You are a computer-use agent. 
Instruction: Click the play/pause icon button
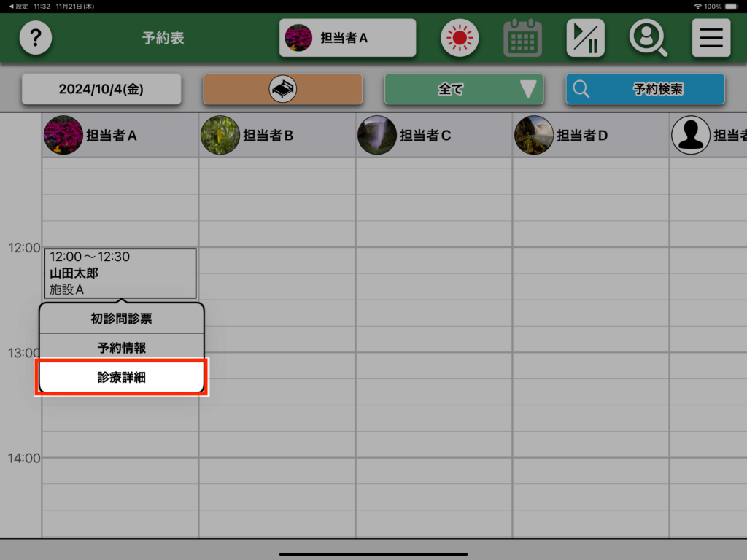[x=585, y=38]
